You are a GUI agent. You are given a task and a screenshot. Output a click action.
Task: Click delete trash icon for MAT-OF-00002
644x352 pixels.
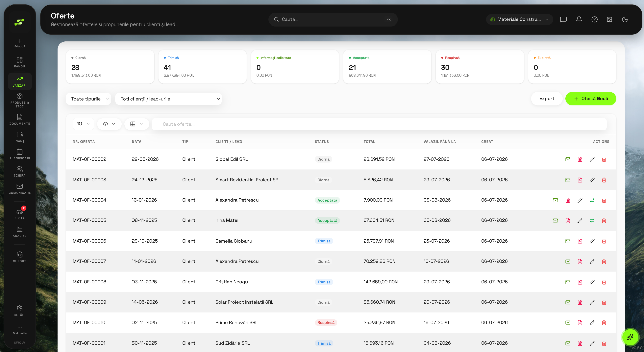point(604,159)
